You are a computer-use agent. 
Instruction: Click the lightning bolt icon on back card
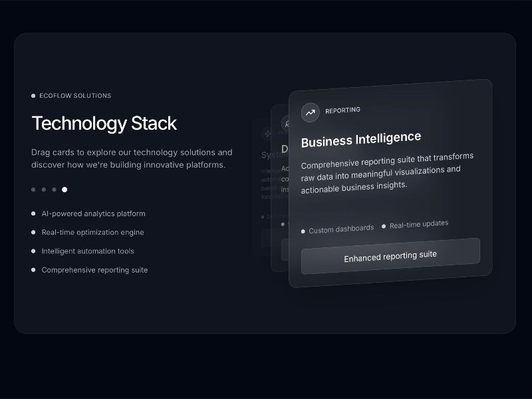pos(267,134)
